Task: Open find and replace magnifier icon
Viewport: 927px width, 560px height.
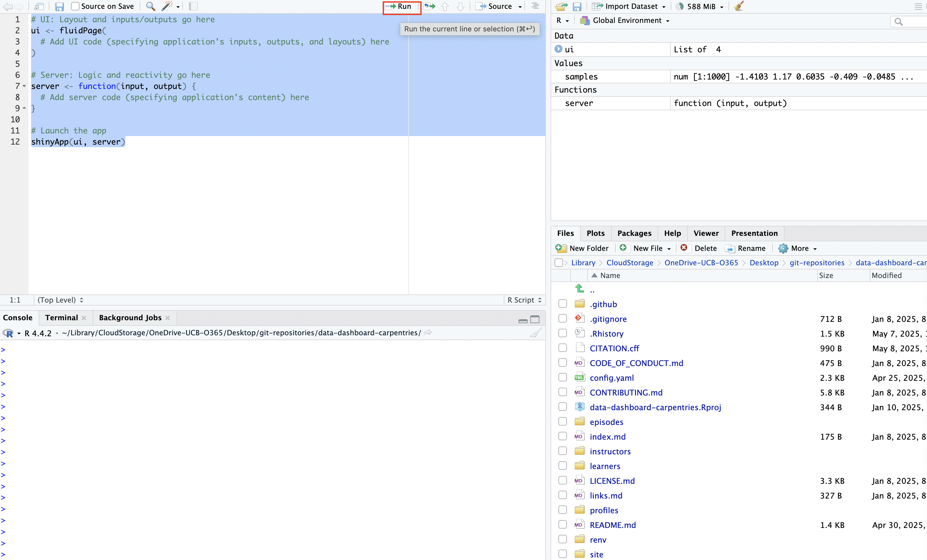Action: tap(151, 7)
